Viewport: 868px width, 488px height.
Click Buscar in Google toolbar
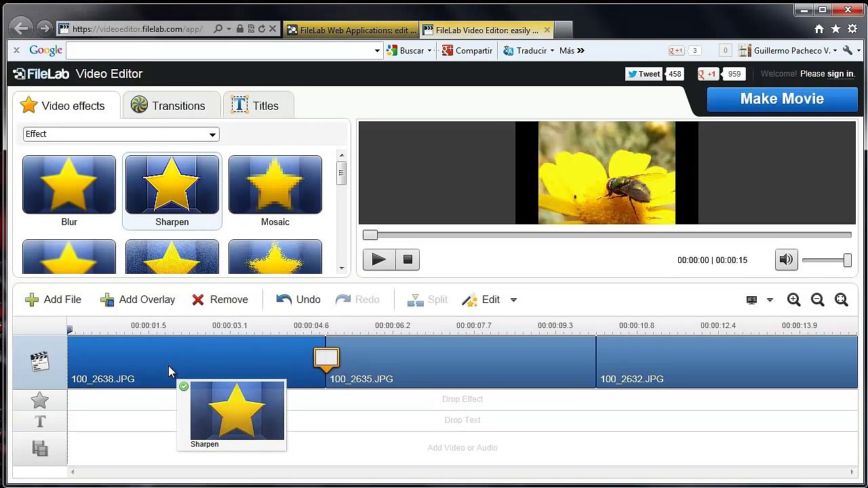(x=406, y=51)
